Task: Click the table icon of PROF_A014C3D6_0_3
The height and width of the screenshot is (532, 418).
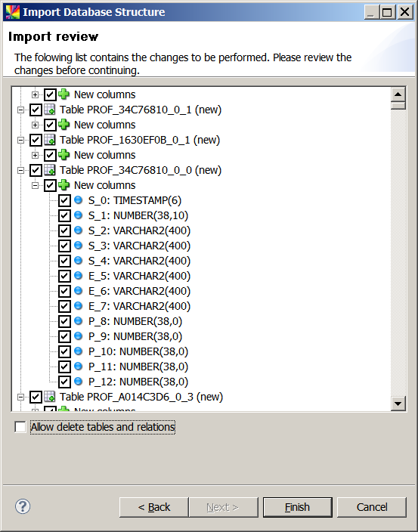Action: pyautogui.click(x=50, y=397)
